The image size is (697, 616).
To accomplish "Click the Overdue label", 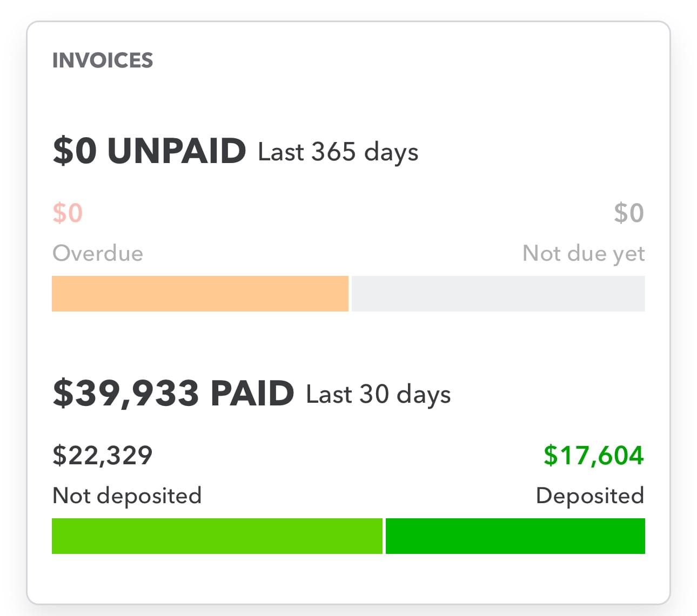I will point(98,253).
